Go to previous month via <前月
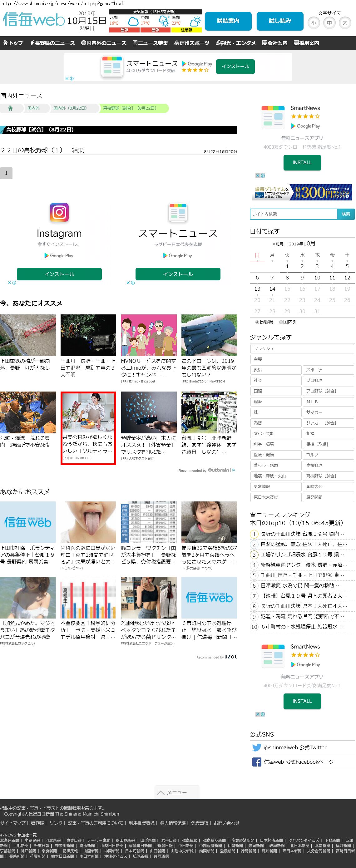This screenshot has height=868, width=356. tap(278, 244)
